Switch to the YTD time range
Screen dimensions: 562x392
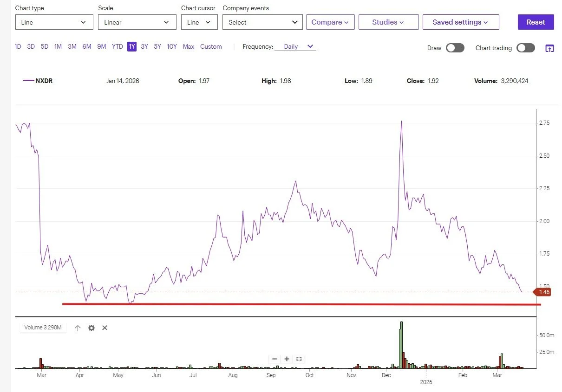click(117, 46)
